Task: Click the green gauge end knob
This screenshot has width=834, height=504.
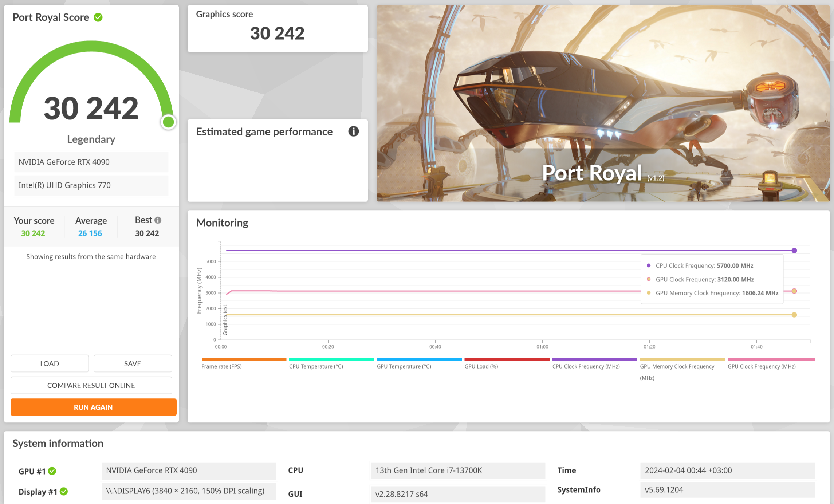Action: pos(168,122)
